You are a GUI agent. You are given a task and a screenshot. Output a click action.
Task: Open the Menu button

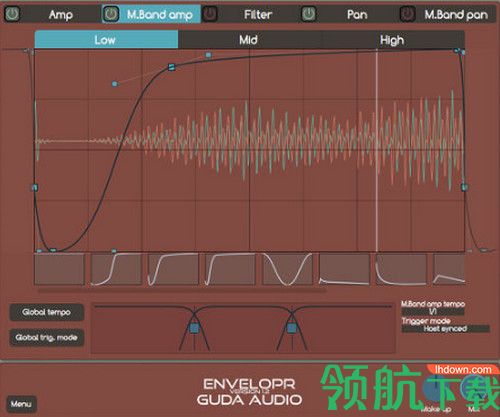tap(21, 404)
